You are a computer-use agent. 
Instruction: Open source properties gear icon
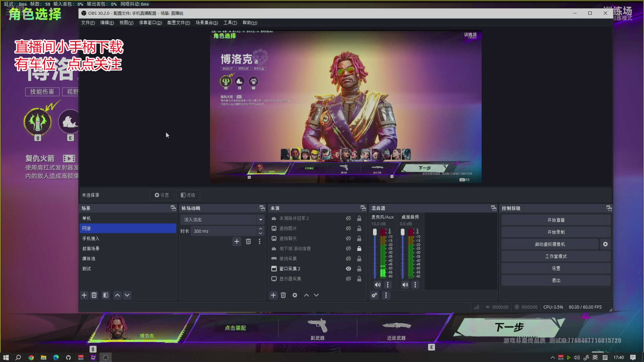[295, 295]
